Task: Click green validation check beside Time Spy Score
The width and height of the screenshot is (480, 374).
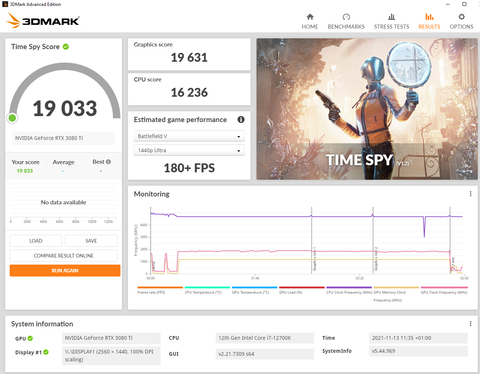Action: 66,47
